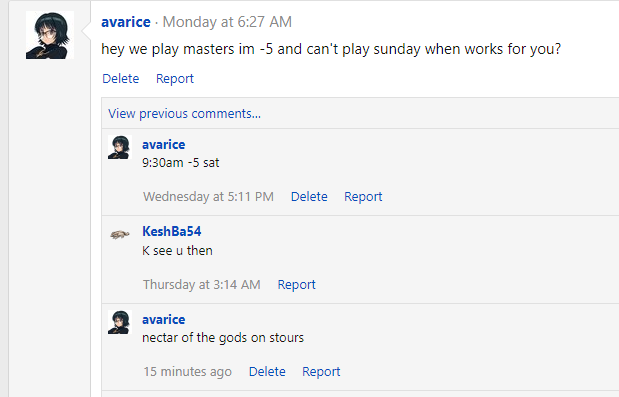Delete the nectar of the gods comment
The image size is (619, 397).
[267, 371]
